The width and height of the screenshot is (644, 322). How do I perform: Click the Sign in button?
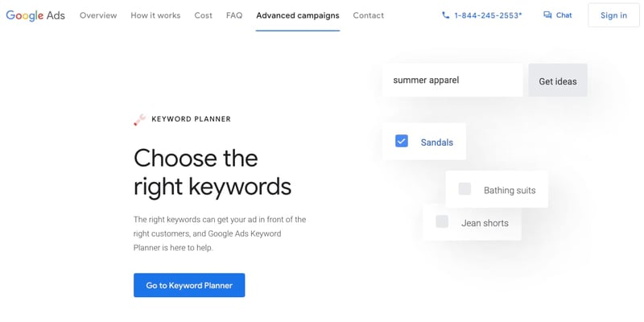coord(613,15)
